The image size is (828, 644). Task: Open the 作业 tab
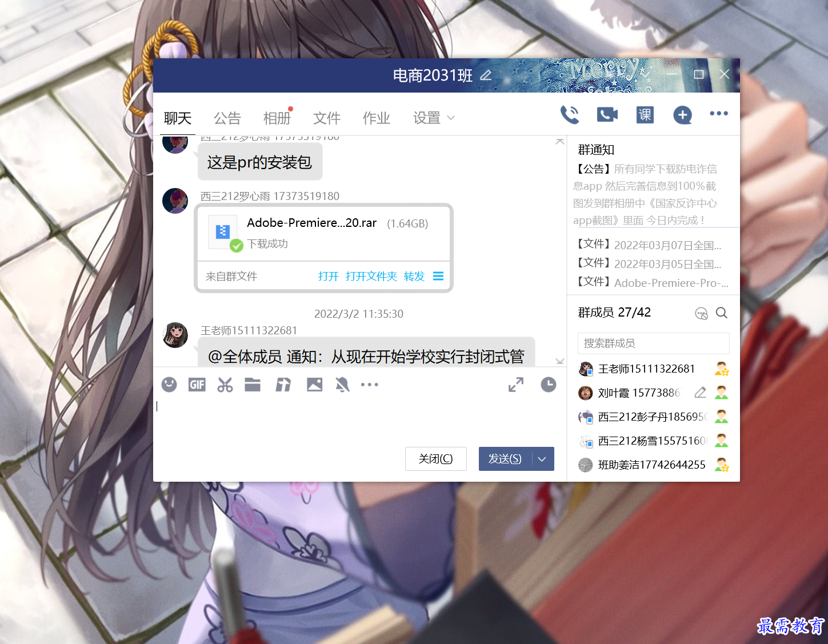click(x=377, y=118)
